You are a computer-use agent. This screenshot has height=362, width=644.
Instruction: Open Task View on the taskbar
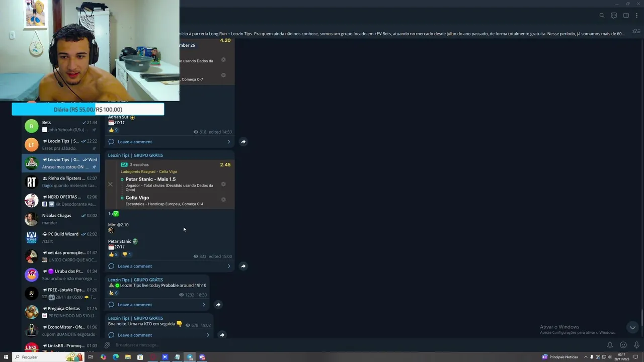[x=91, y=357]
